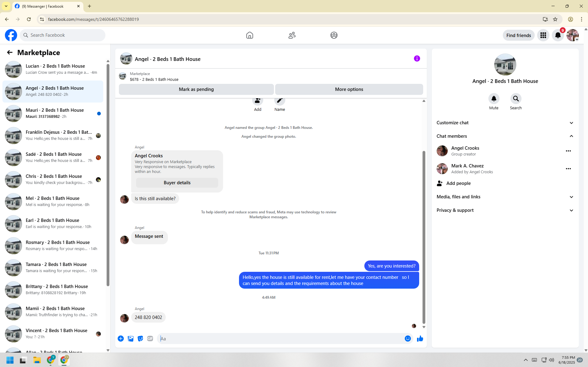Viewport: 588px width, 367px height.
Task: Open the Windows Start menu
Action: [10, 360]
